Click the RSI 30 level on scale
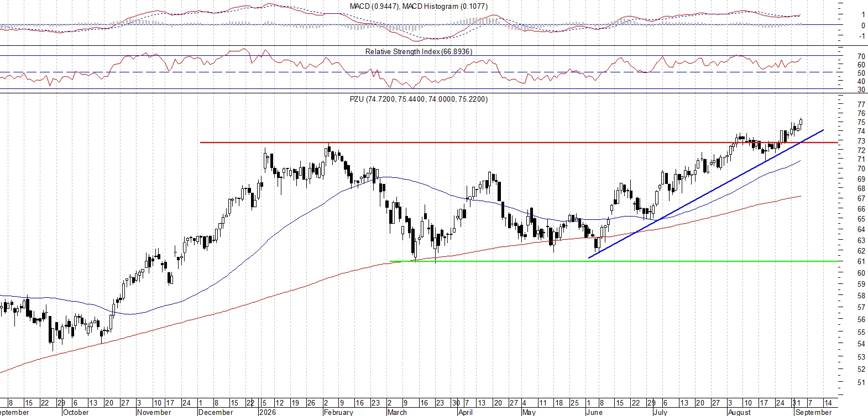The width and height of the screenshot is (868, 416). click(x=861, y=89)
